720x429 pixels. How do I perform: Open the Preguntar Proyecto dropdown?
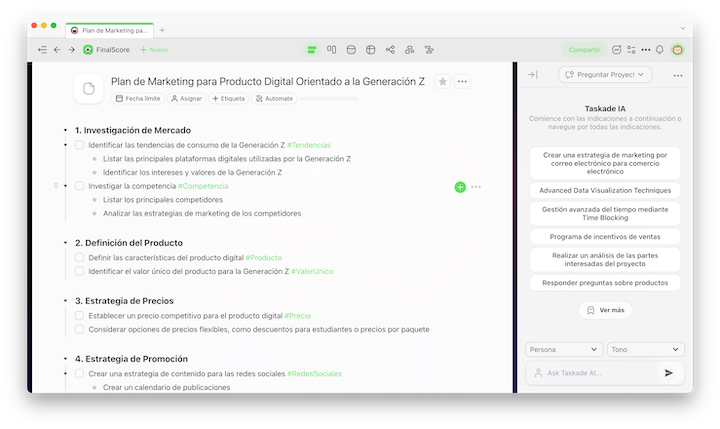tap(605, 74)
